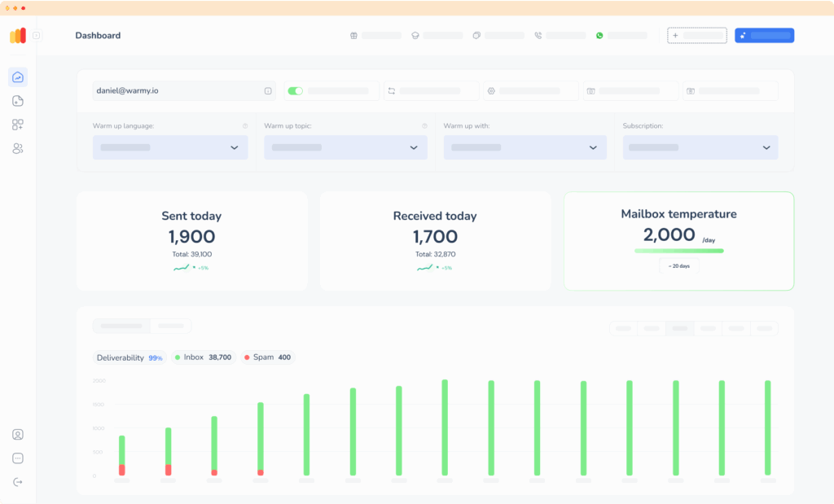834x504 pixels.
Task: Click the Dashboard page title
Action: click(x=98, y=36)
